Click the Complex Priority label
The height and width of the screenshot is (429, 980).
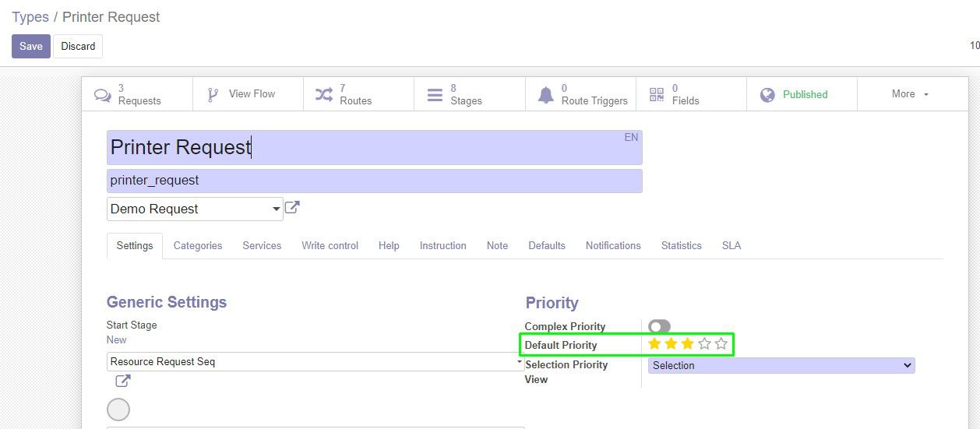click(565, 326)
